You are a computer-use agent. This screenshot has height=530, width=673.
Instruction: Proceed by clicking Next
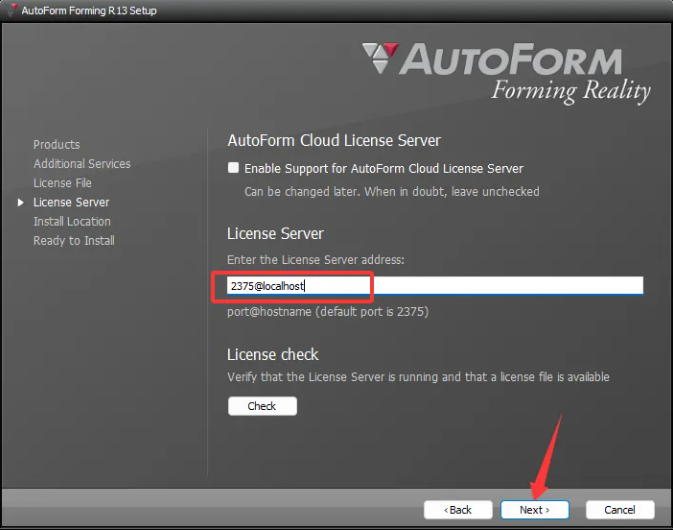pos(534,509)
